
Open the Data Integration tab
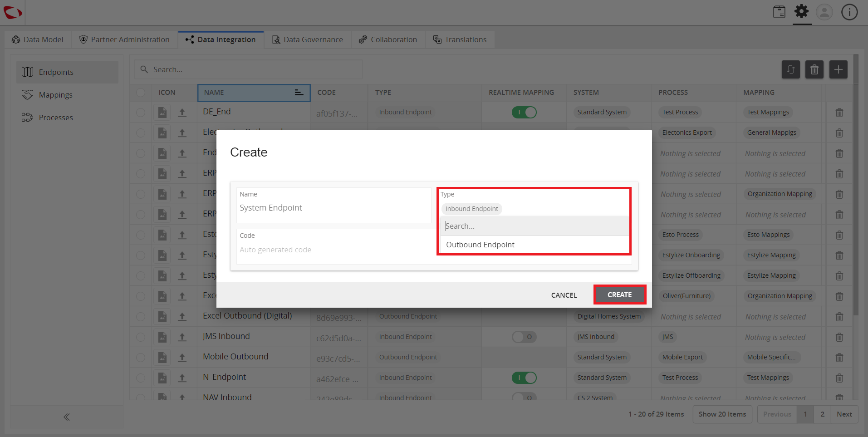point(221,39)
